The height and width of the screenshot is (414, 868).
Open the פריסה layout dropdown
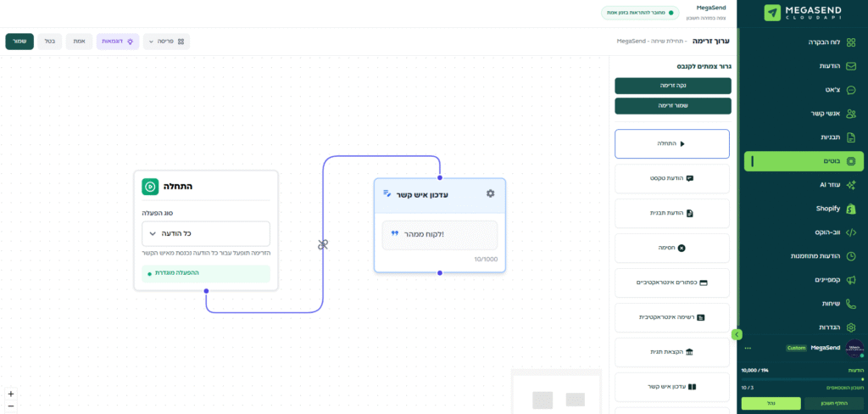point(166,41)
